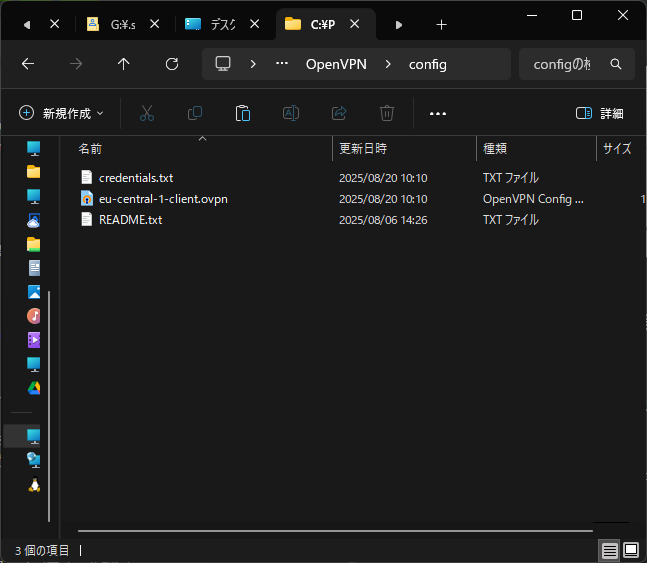Viewport: 647px width, 563px height.
Task: Click the text file icon beside README.txt
Action: coord(87,219)
